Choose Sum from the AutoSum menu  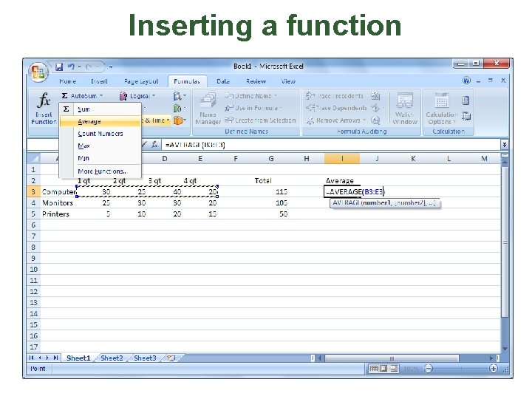(x=100, y=109)
